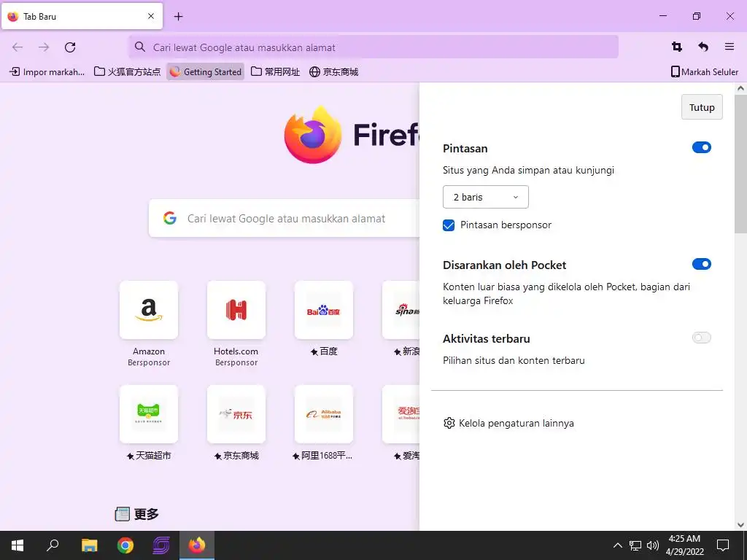Viewport: 747px width, 560px height.
Task: Click the 更多 section heading
Action: point(146,514)
